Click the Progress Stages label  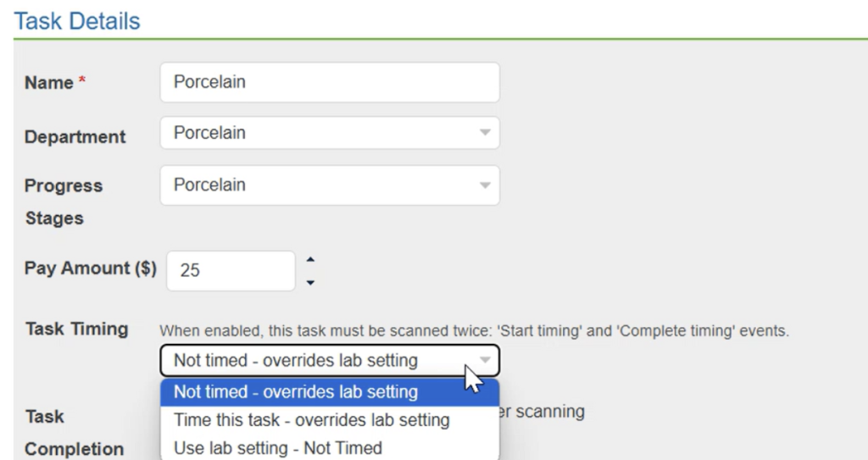(x=64, y=202)
